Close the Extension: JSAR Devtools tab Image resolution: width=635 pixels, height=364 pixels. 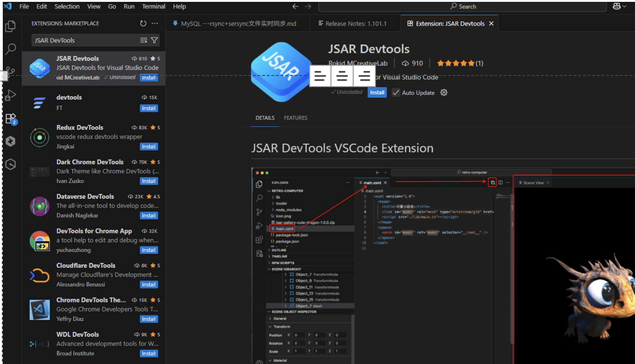click(491, 24)
